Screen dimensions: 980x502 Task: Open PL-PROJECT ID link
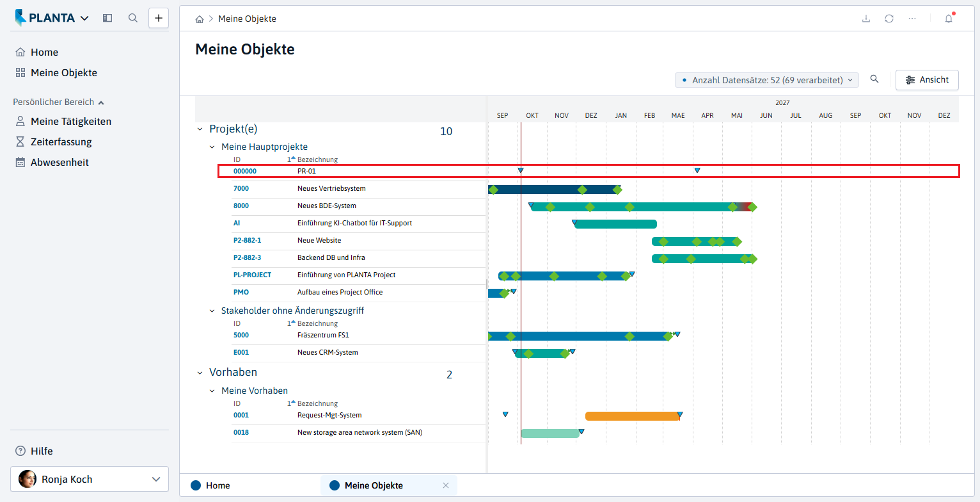[252, 275]
